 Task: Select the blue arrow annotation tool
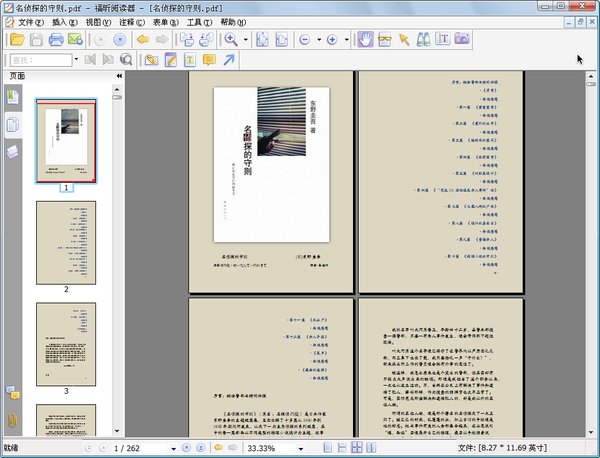229,60
